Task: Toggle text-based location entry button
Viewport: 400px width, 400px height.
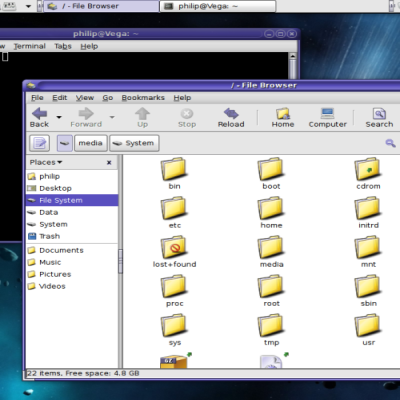Action: pyautogui.click(x=40, y=143)
